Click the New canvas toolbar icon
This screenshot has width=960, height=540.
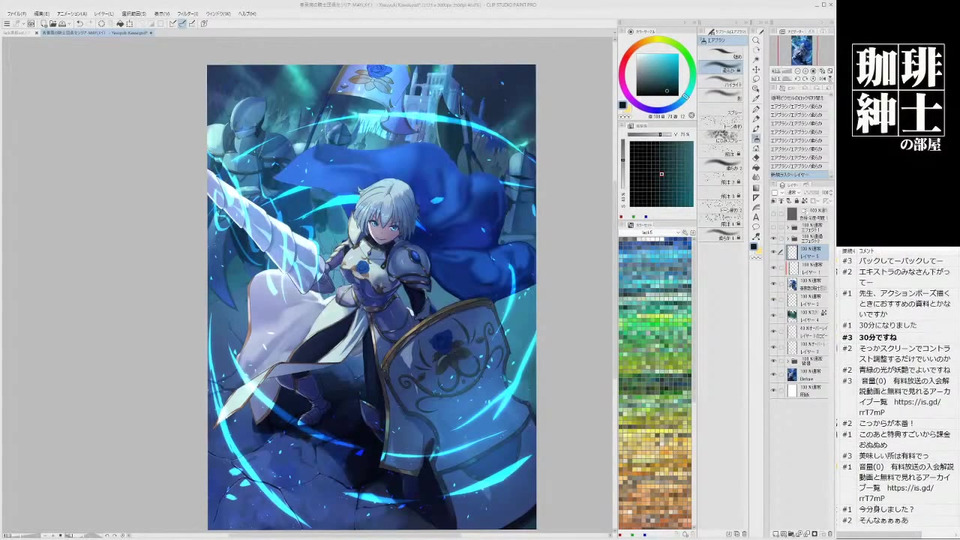43,24
